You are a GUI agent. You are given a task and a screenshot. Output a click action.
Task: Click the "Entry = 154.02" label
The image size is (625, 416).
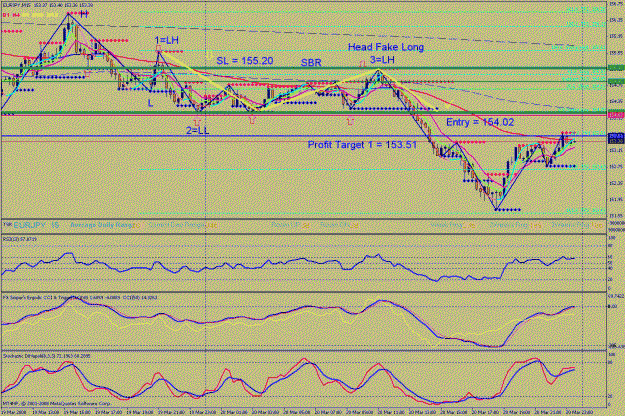[480, 122]
